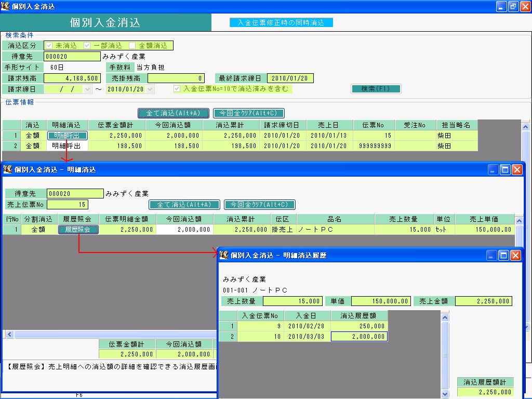Click main window 全て消込(Alt+A) button
This screenshot has width=532, height=399.
174,113
